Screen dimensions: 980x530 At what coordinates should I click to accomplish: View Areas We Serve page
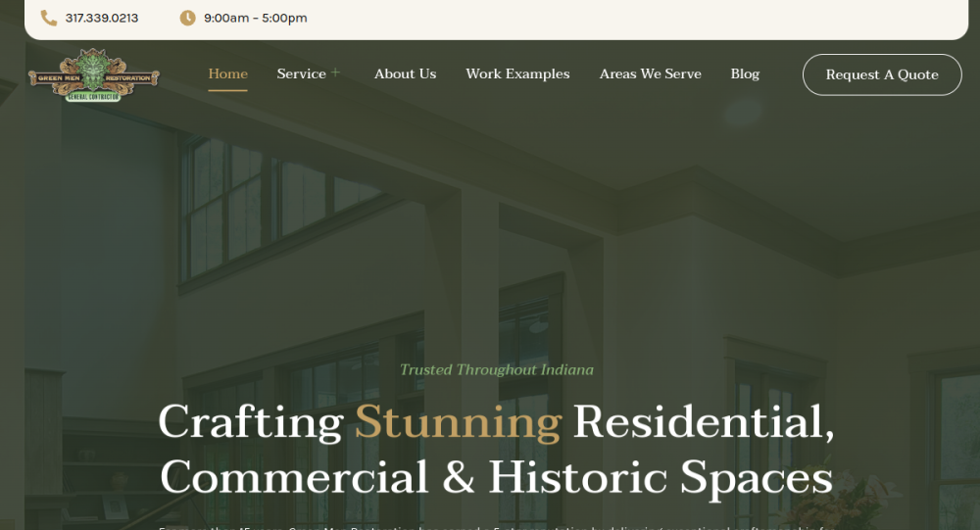point(650,73)
